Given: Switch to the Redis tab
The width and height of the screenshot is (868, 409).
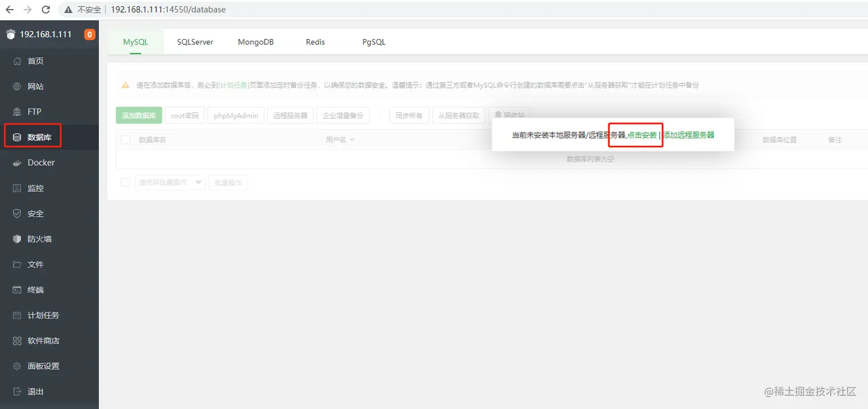Looking at the screenshot, I should [315, 42].
